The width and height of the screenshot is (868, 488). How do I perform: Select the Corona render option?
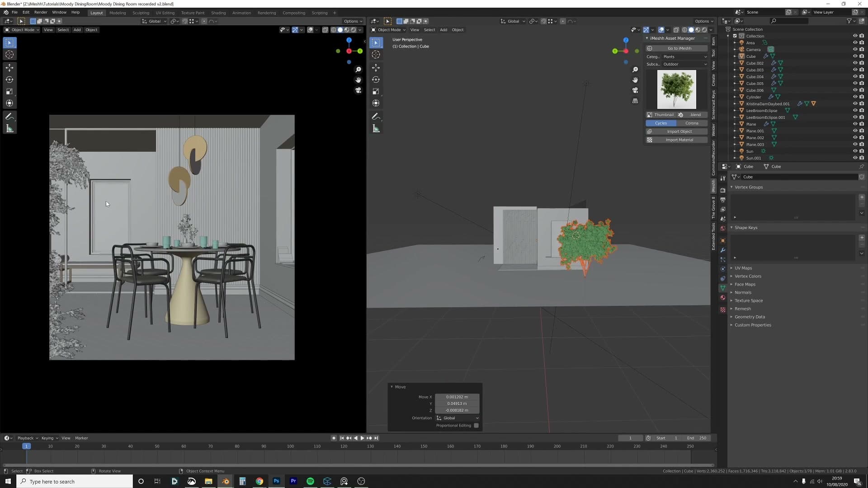coord(692,123)
